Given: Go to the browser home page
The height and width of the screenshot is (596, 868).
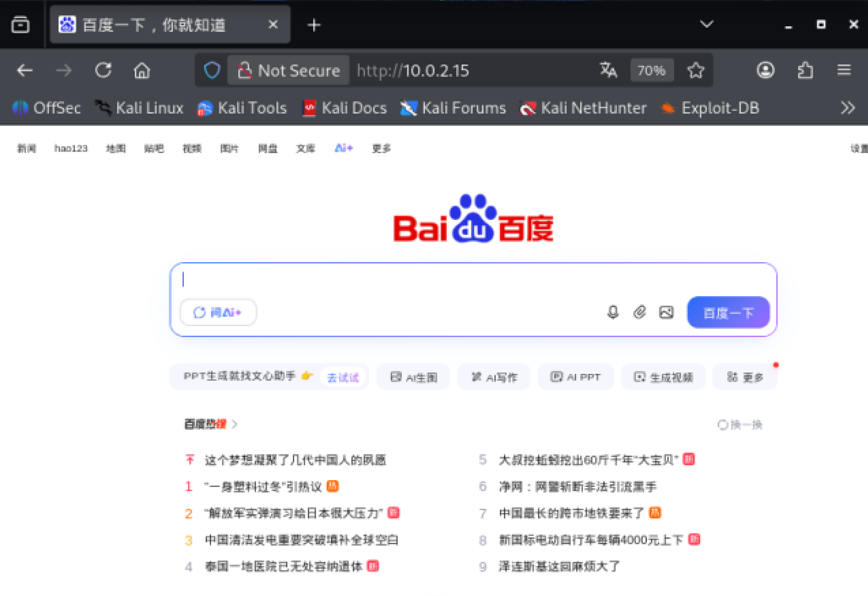Looking at the screenshot, I should tap(142, 70).
